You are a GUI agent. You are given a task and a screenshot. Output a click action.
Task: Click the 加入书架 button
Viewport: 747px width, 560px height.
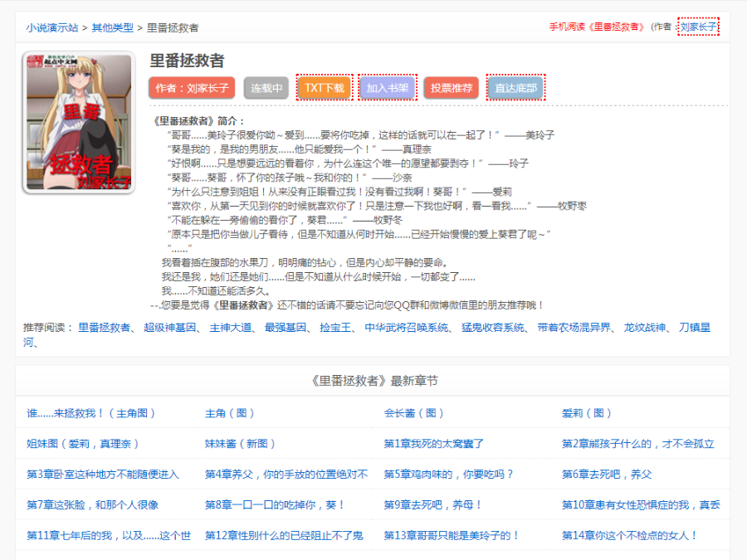tap(388, 87)
